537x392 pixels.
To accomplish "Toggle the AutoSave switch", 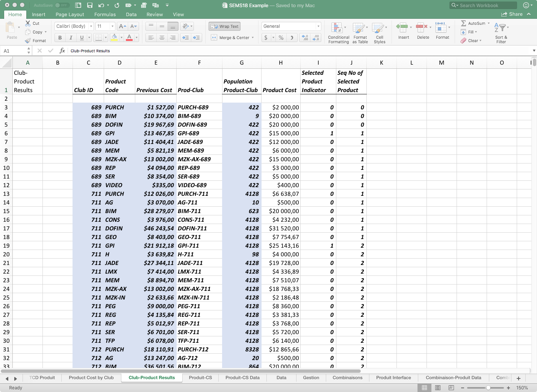I will click(x=62, y=5).
